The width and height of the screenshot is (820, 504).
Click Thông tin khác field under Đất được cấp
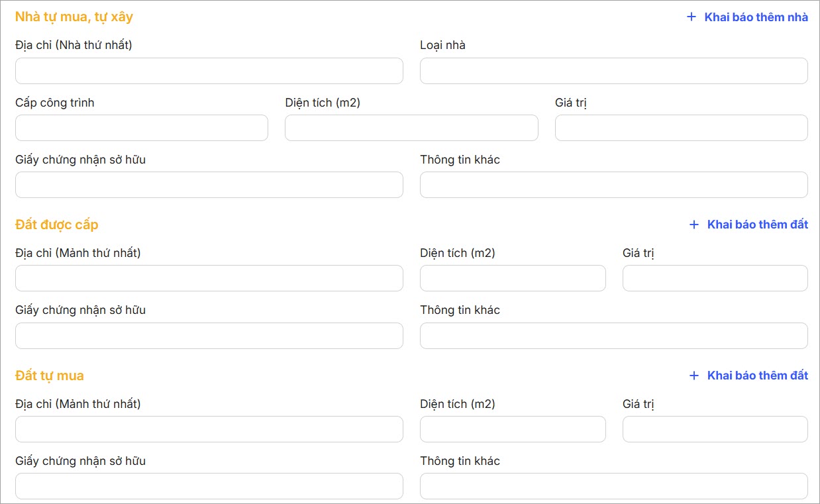coord(613,336)
